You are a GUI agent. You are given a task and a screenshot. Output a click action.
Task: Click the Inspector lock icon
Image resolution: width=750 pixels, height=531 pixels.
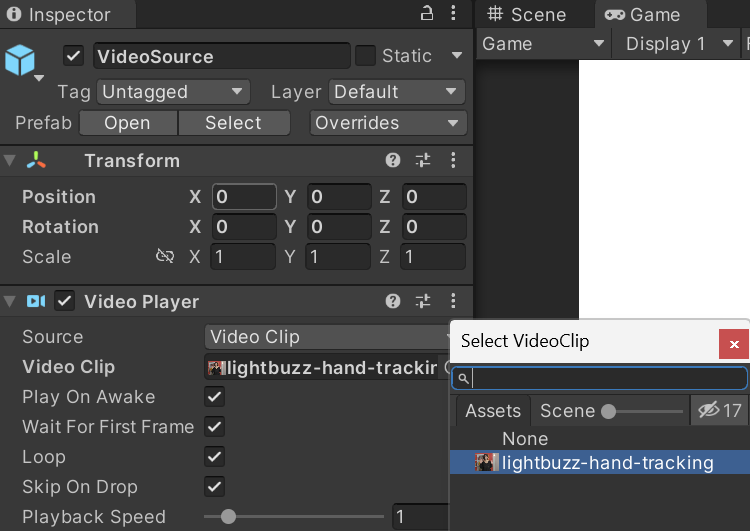tap(427, 13)
